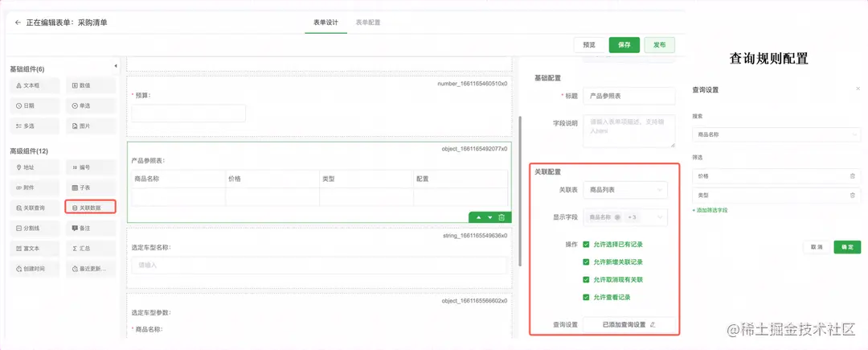
Task: Toggle 允许取消现有关联 checkbox
Action: [586, 280]
